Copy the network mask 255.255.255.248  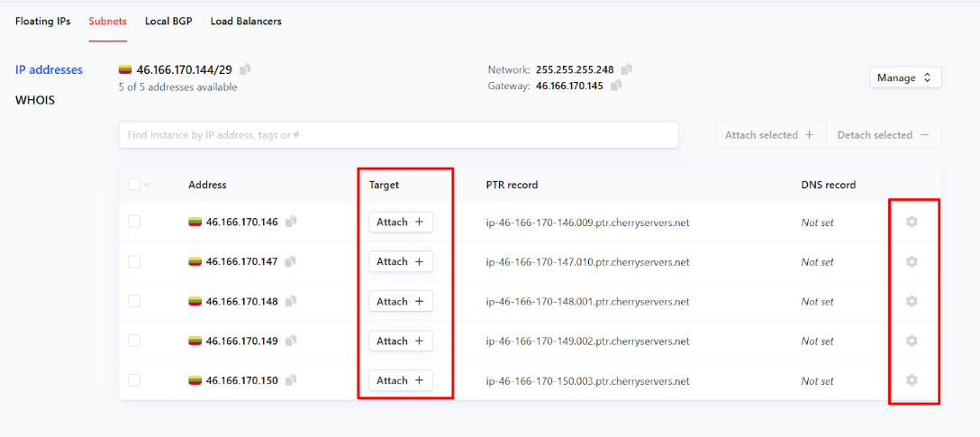(x=627, y=69)
